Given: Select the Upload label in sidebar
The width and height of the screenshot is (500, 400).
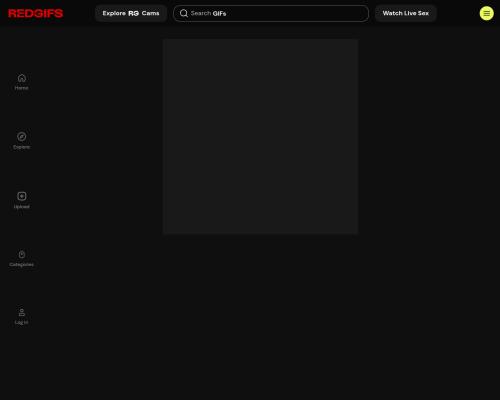Looking at the screenshot, I should (x=22, y=207).
